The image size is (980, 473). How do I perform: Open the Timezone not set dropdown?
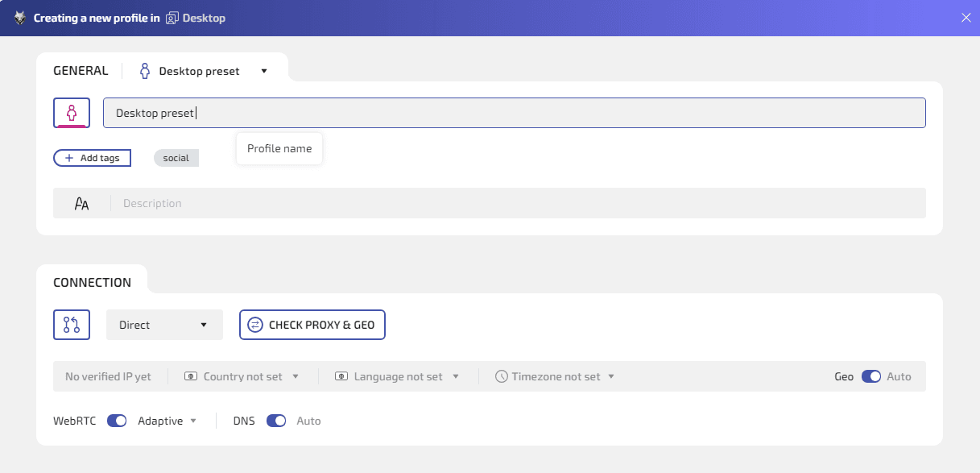[x=555, y=376]
